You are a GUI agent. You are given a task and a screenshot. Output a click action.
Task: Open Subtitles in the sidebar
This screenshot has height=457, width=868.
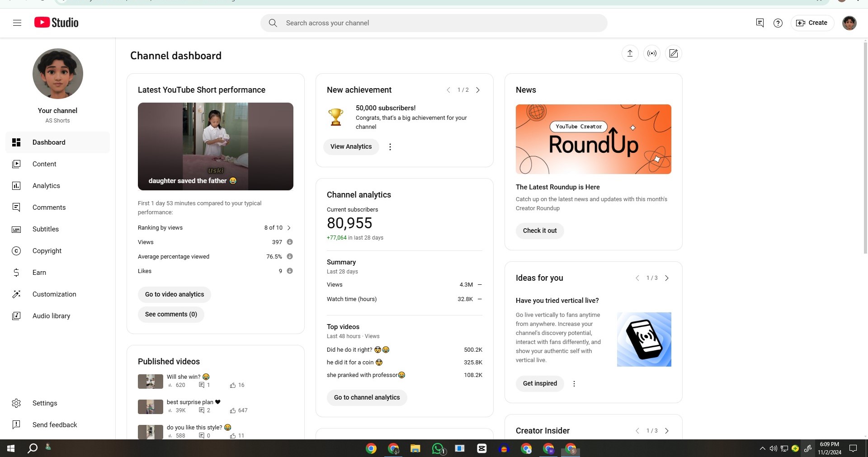coord(58,229)
